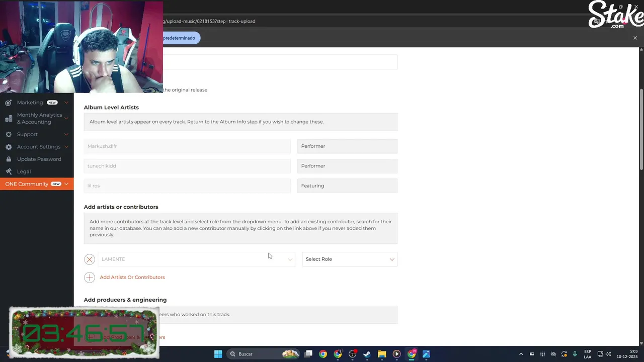Viewport: 644px width, 362px height.
Task: Expand the Account Settings chevron
Action: click(66, 147)
